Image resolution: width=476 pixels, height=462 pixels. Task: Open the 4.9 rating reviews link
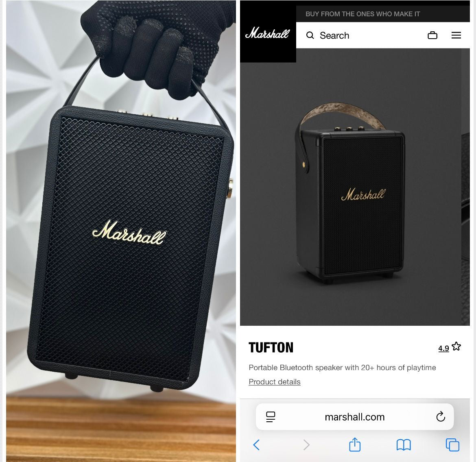pyautogui.click(x=443, y=348)
